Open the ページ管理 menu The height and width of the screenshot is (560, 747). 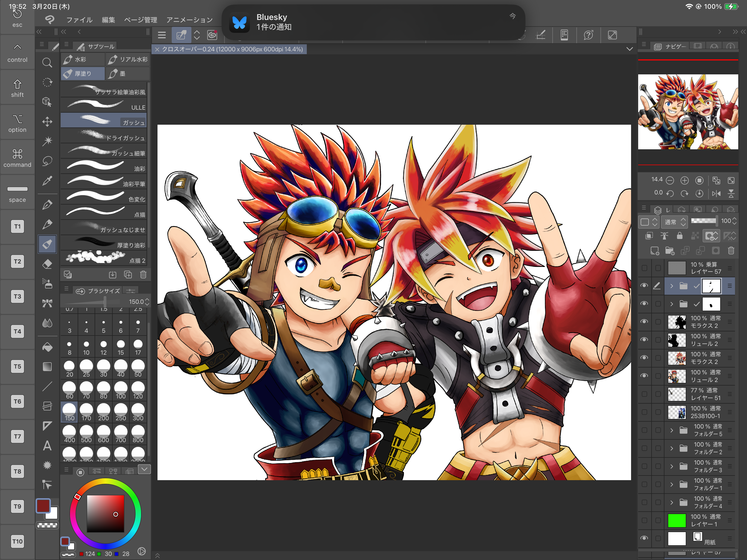click(x=141, y=20)
